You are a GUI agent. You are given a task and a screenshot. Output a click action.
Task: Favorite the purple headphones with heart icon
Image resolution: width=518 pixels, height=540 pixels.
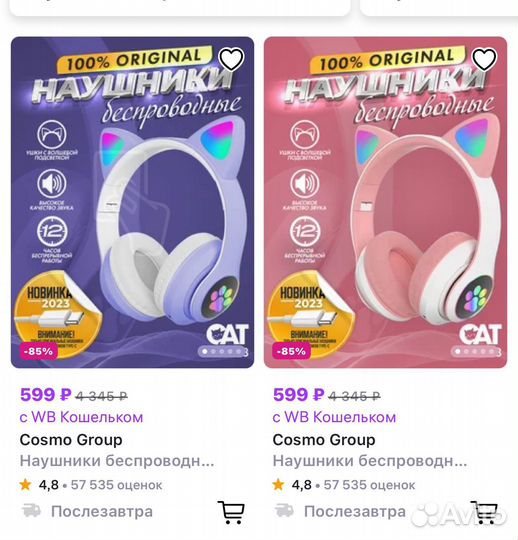coord(231,59)
